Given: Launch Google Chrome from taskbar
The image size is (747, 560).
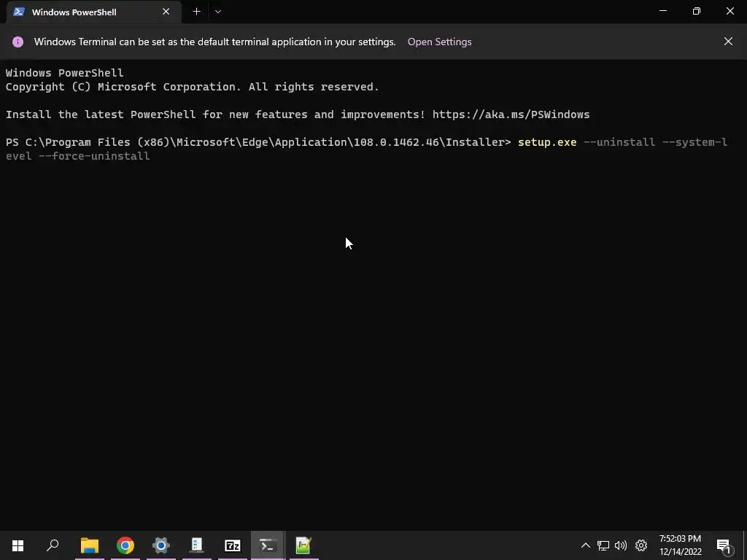Looking at the screenshot, I should 125,545.
